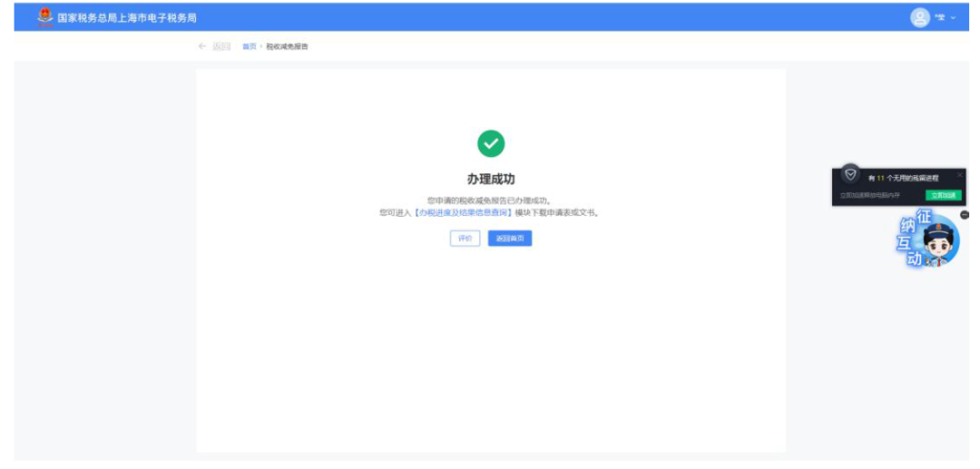This screenshot has width=980, height=469.
Task: Expand the user account dropdown arrow
Action: [x=954, y=18]
